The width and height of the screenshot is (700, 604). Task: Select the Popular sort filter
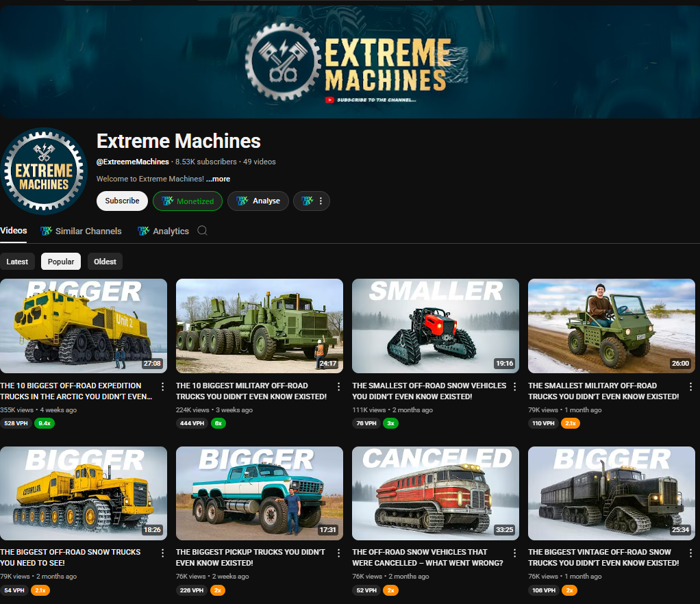(x=61, y=262)
